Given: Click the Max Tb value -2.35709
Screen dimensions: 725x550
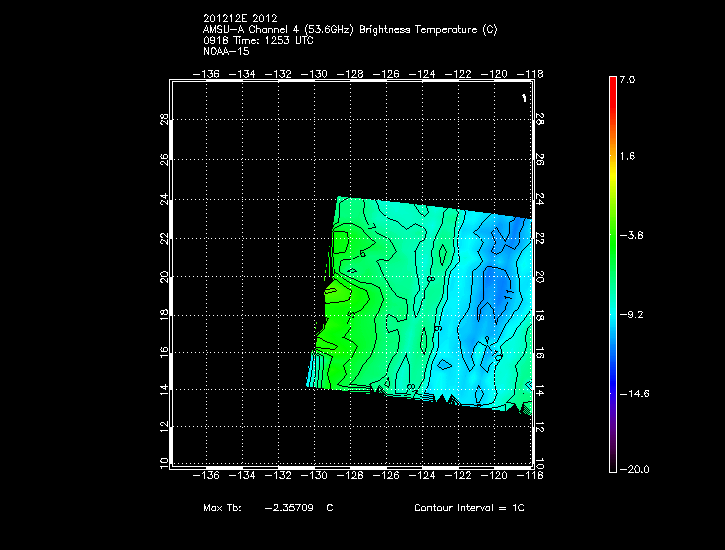Looking at the screenshot, I should (288, 508).
